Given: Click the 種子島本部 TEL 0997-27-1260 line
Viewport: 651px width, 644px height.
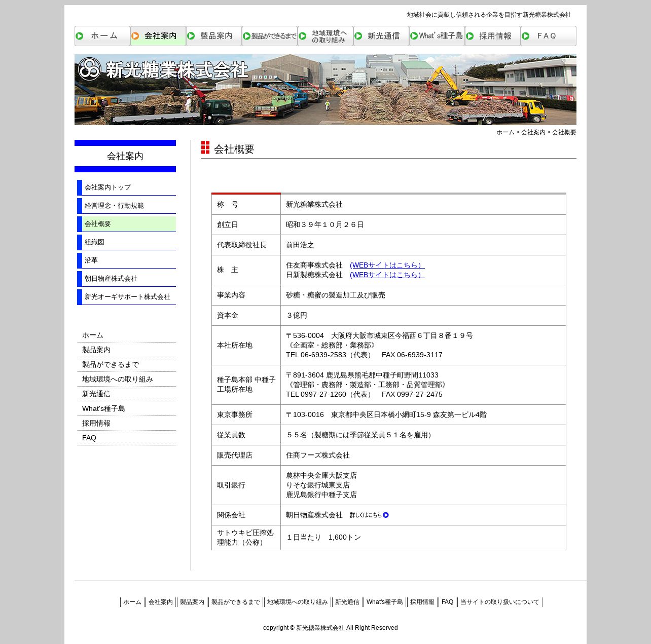Looking at the screenshot, I should pos(364,395).
